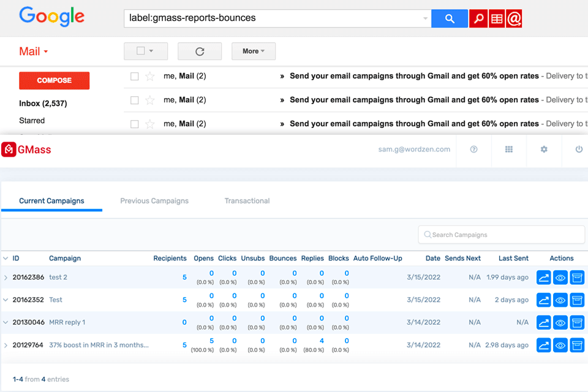Sort by the Recipients column header

pyautogui.click(x=170, y=258)
